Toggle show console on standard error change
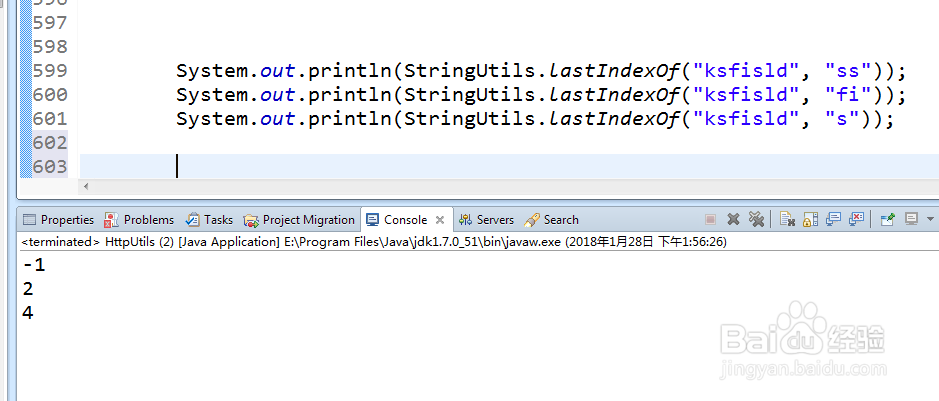The height and width of the screenshot is (401, 939). pos(857,219)
